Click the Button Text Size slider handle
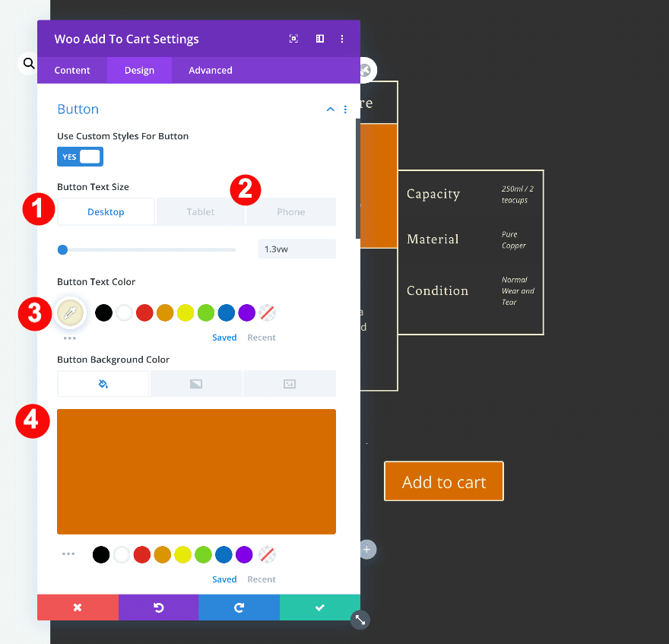This screenshot has width=669, height=644. 62,249
